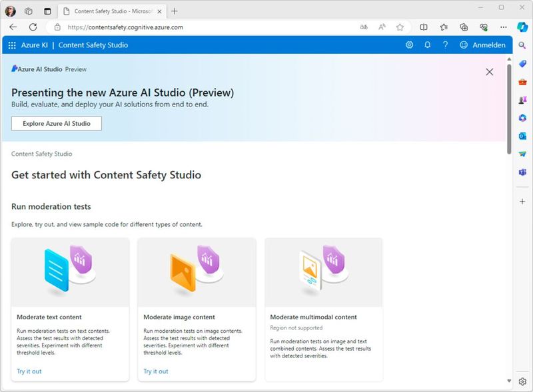This screenshot has height=392, width=533.
Task: Click Region not supported label
Action: pos(296,328)
